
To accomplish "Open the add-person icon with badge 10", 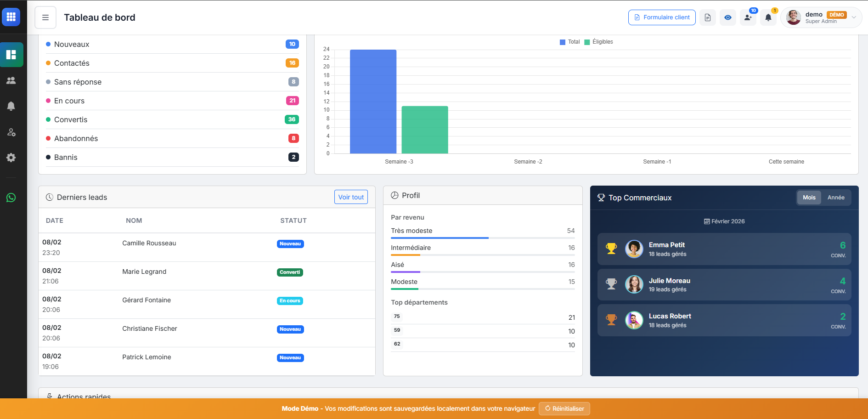I will click(748, 17).
